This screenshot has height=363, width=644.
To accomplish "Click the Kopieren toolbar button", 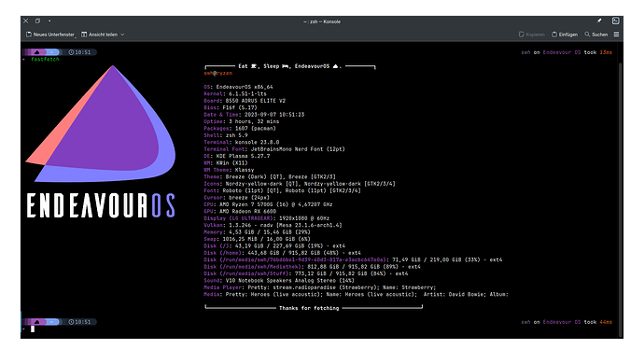I will tap(531, 35).
